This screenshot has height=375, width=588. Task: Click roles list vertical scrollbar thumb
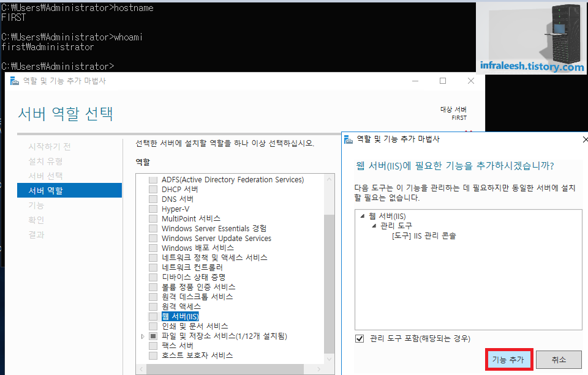tap(329, 284)
